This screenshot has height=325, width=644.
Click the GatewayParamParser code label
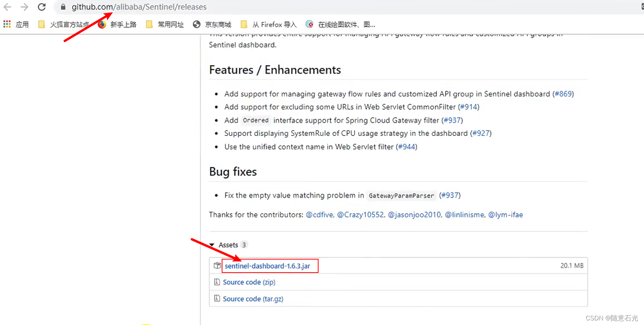[x=401, y=196]
